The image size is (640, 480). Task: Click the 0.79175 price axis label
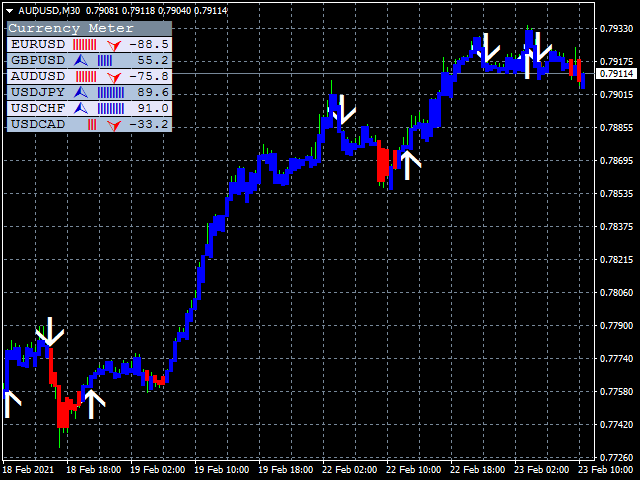pyautogui.click(x=616, y=62)
